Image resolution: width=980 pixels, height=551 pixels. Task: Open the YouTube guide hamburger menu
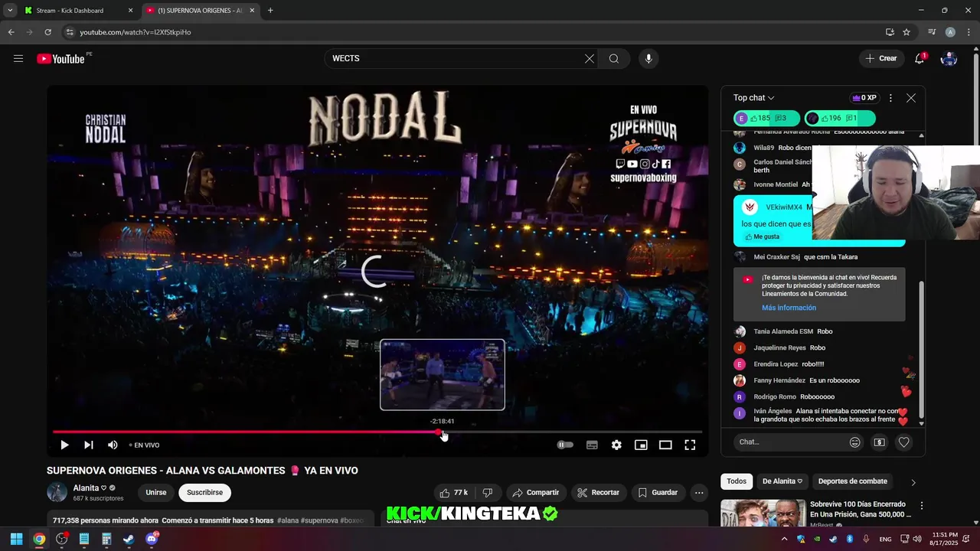click(18, 58)
